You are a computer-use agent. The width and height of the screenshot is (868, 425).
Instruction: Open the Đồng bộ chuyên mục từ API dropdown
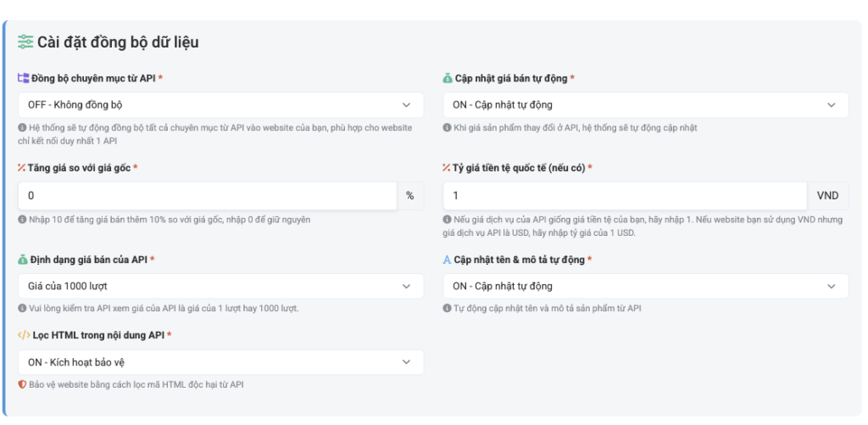[x=221, y=104]
